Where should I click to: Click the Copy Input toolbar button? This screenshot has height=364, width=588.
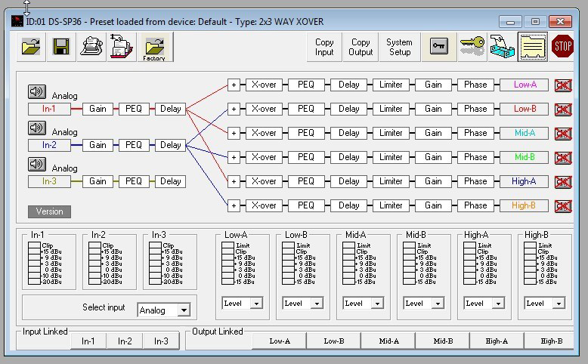pos(324,47)
